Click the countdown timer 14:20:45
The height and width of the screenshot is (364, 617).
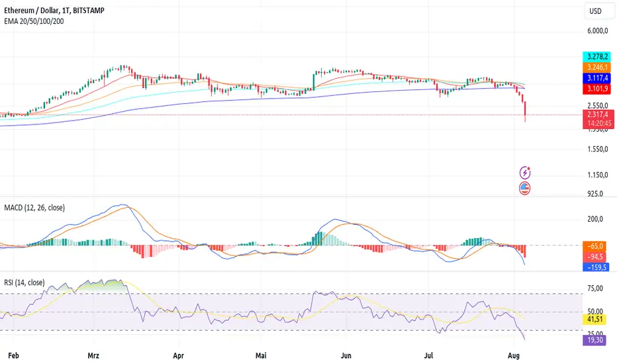pyautogui.click(x=599, y=124)
